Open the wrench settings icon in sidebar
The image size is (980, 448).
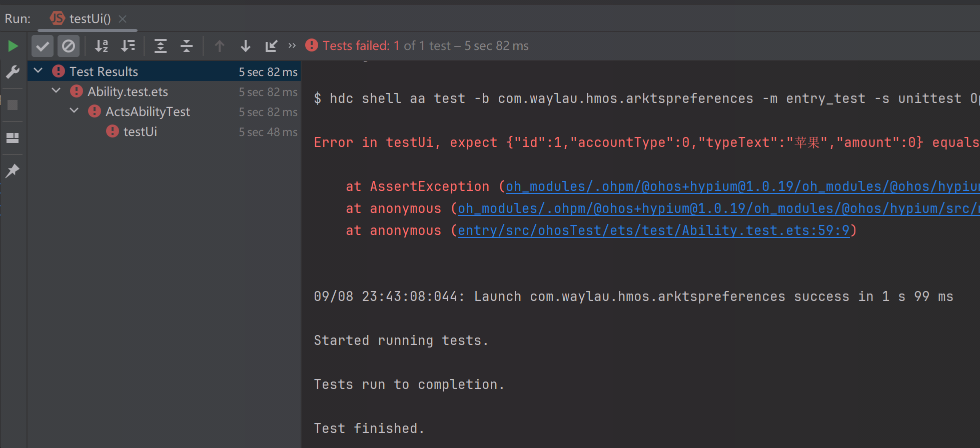click(13, 72)
